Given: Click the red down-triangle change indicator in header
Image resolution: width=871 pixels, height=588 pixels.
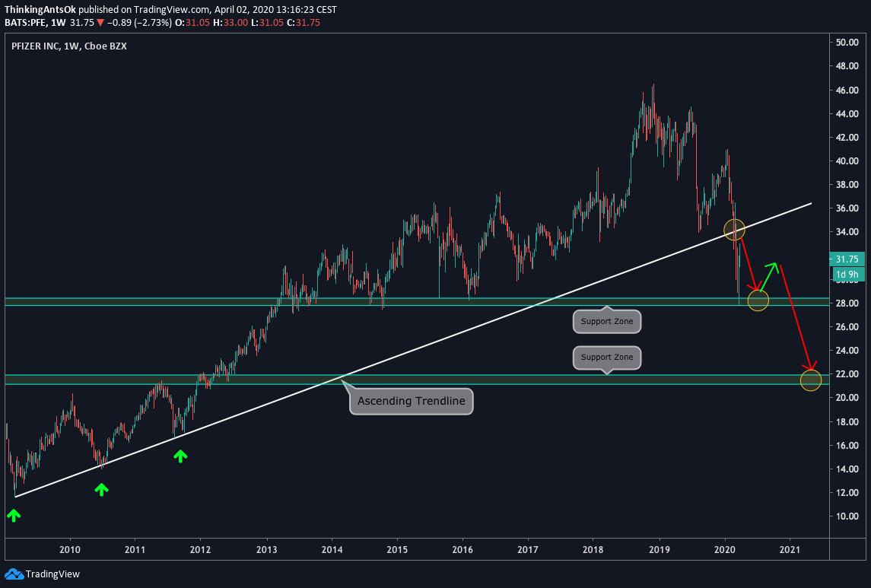Looking at the screenshot, I should coord(100,23).
